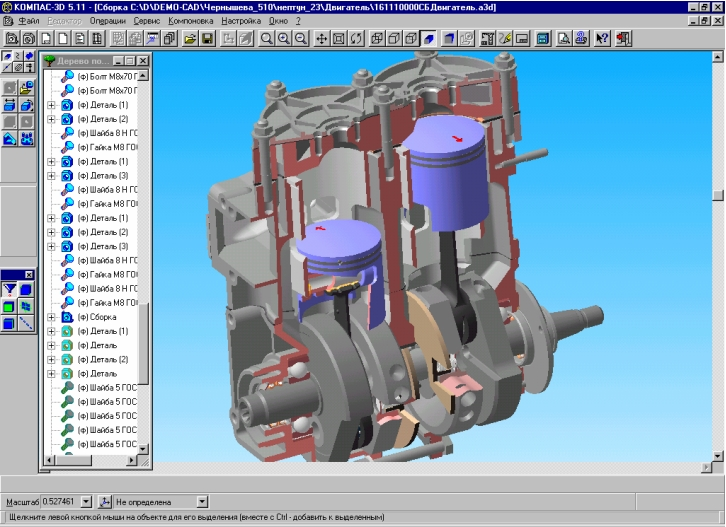
Task: Click the tree panel scroll-right arrow
Action: pyautogui.click(x=132, y=460)
